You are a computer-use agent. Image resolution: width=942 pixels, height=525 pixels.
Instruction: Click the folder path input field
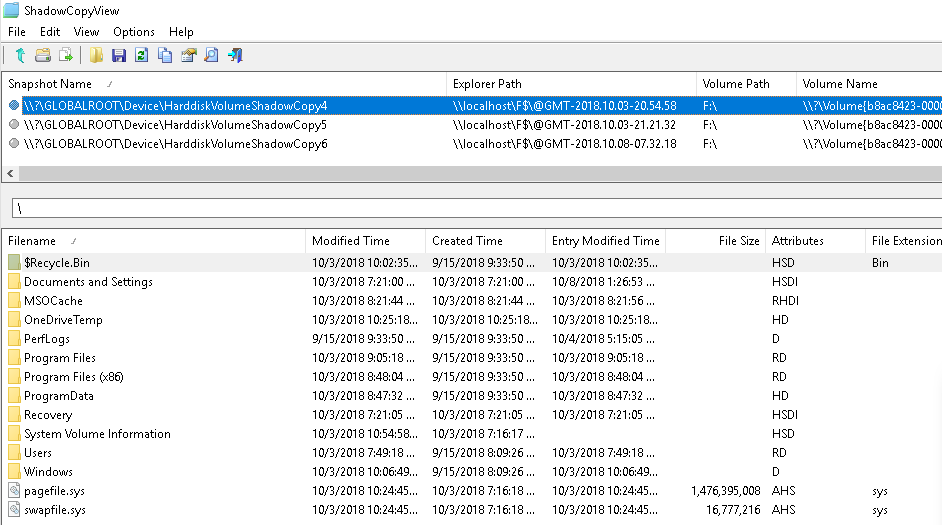[x=475, y=208]
